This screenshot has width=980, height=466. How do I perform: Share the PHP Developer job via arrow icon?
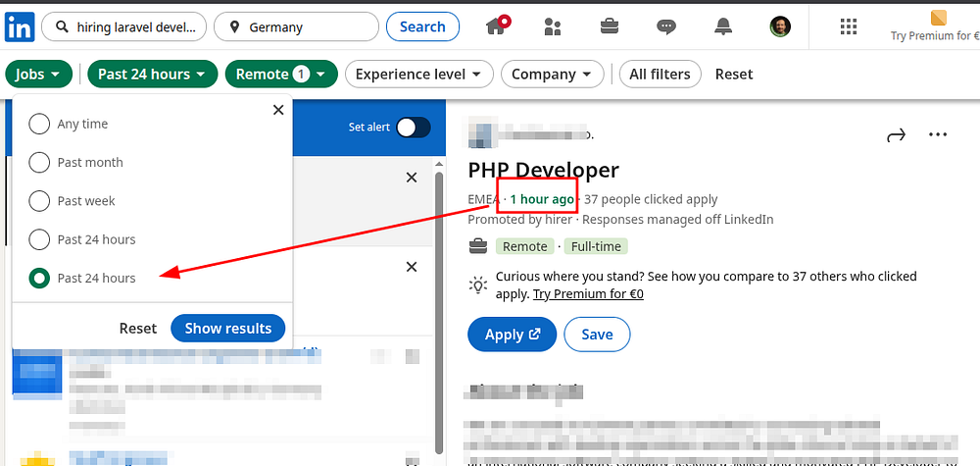[x=897, y=135]
